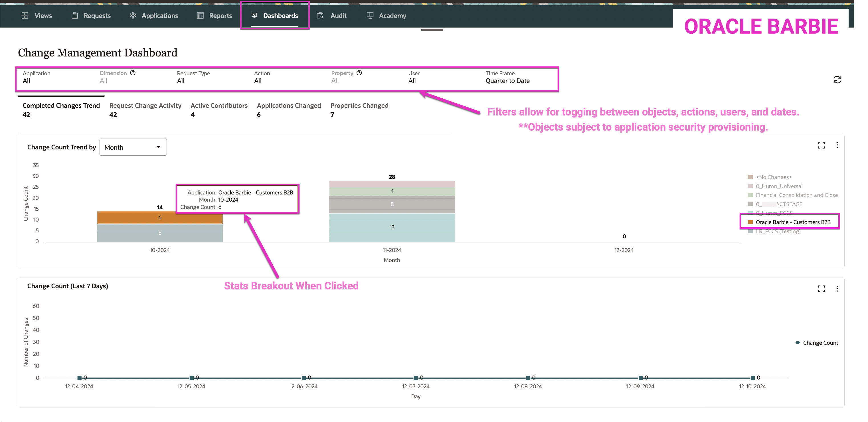Click the Dimension filter help icon

coord(133,73)
